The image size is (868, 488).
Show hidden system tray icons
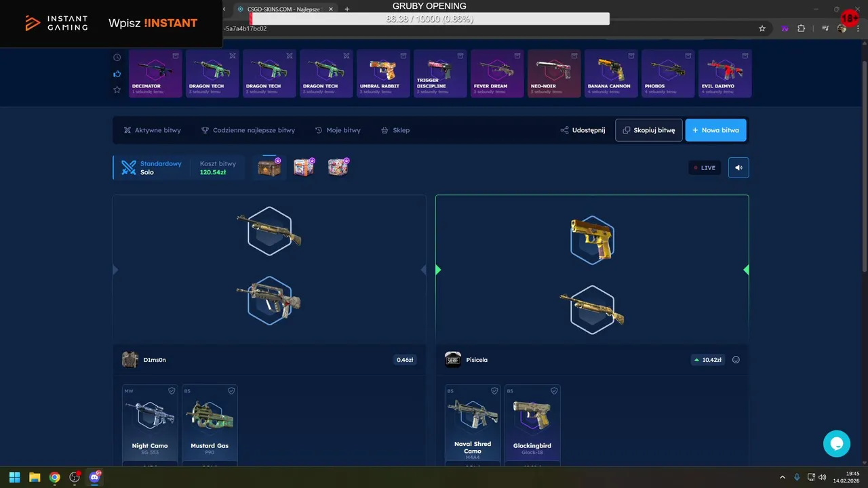pos(782,477)
